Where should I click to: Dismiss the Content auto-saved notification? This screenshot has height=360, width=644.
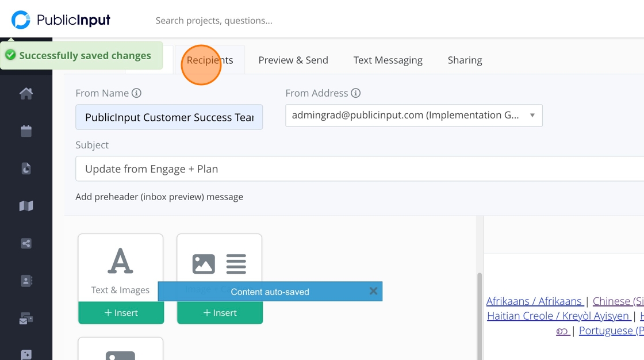[x=373, y=292]
